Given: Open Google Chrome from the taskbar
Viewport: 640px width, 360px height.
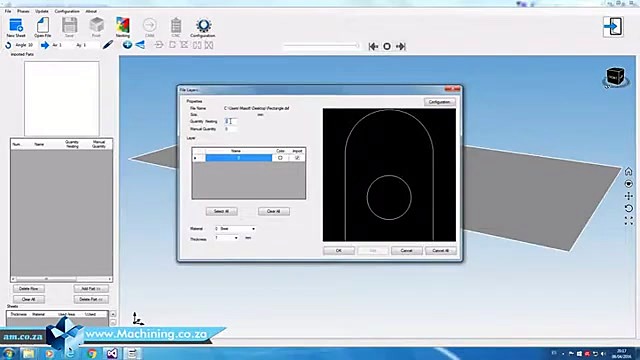Looking at the screenshot, I should pyautogui.click(x=92, y=353).
